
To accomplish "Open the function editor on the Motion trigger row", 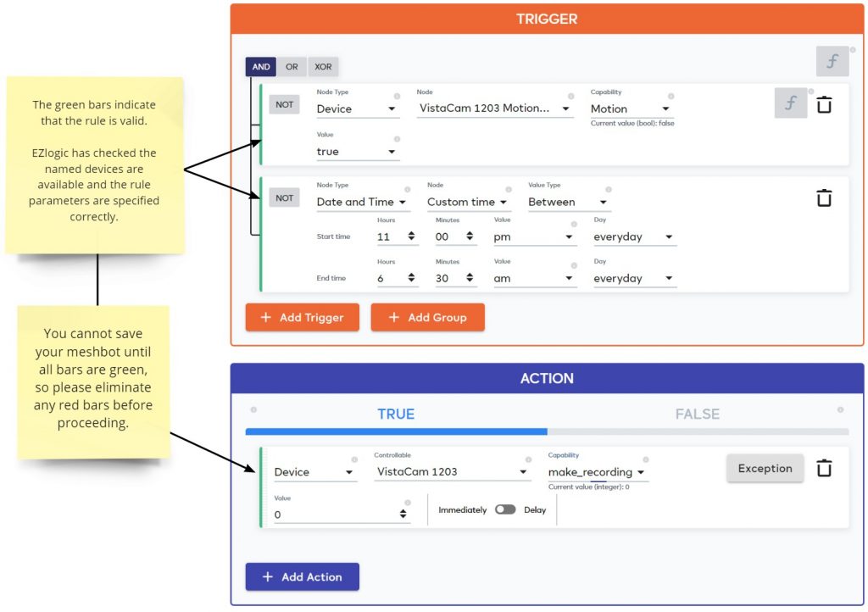I will click(x=790, y=103).
